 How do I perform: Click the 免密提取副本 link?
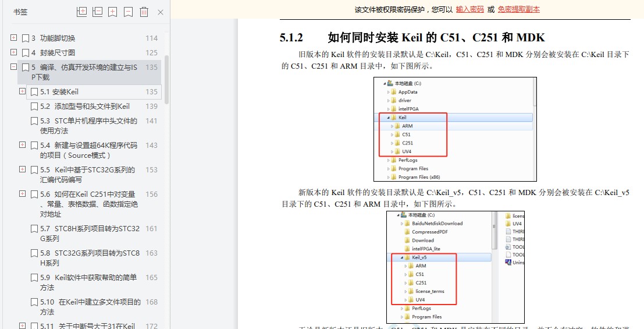(519, 9)
